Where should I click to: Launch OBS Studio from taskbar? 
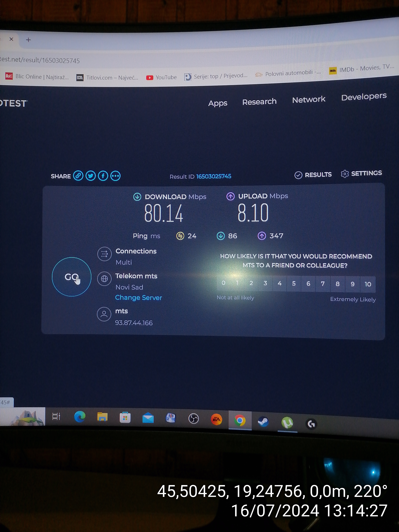[194, 418]
